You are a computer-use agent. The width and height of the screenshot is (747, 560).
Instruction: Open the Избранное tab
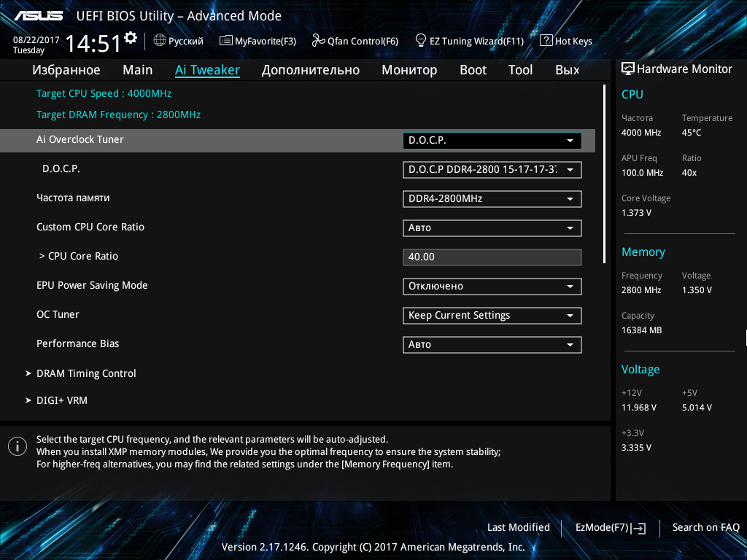click(x=66, y=70)
